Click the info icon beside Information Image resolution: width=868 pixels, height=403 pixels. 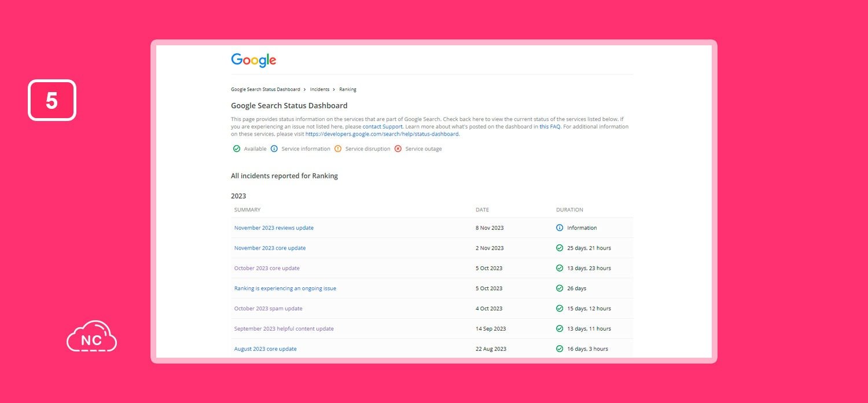(560, 228)
